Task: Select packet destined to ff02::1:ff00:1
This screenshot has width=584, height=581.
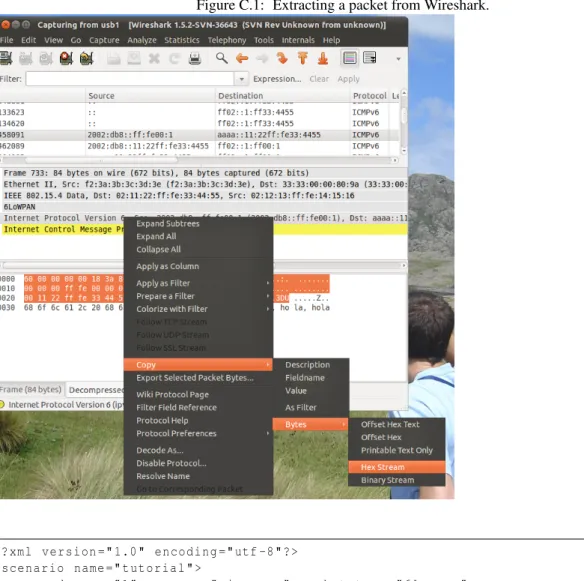Action: tap(199, 146)
